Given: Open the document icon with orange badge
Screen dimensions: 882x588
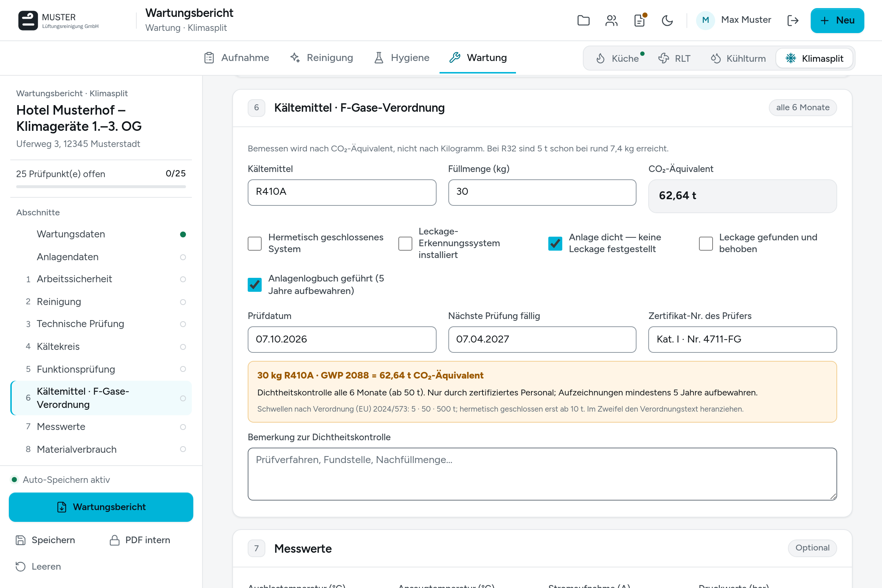Looking at the screenshot, I should tap(639, 20).
